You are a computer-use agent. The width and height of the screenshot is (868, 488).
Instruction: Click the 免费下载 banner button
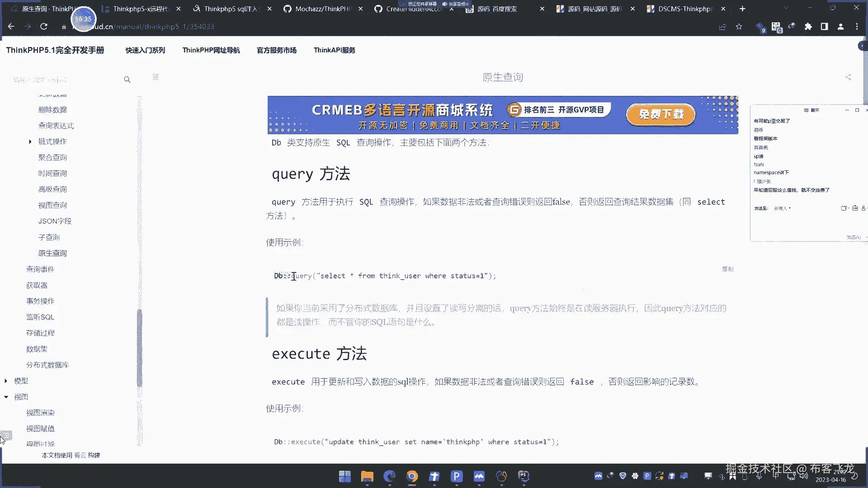[660, 114]
